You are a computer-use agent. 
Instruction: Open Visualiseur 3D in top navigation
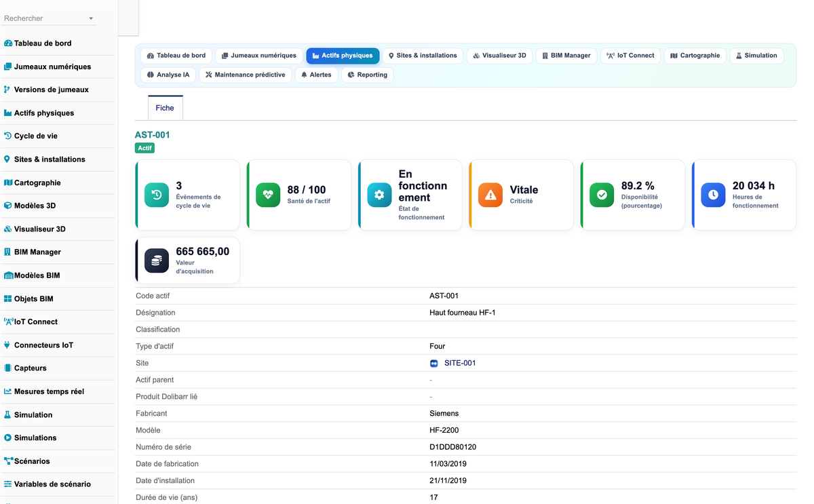point(499,56)
